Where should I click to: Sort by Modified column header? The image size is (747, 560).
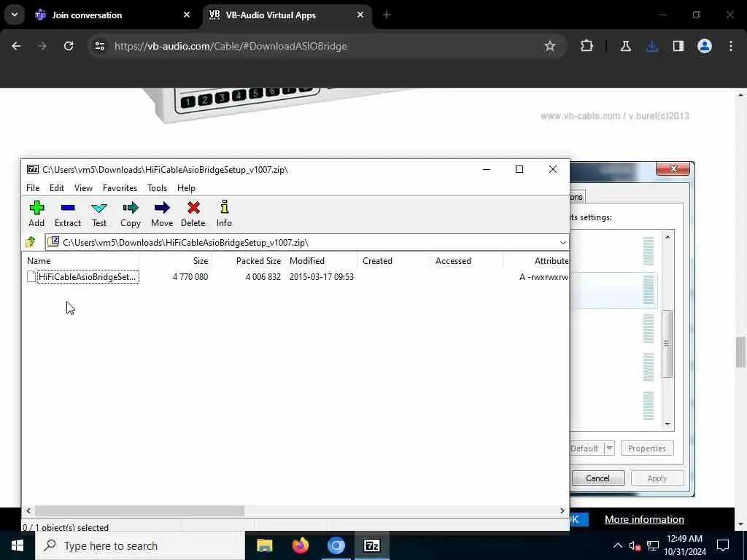click(x=321, y=261)
